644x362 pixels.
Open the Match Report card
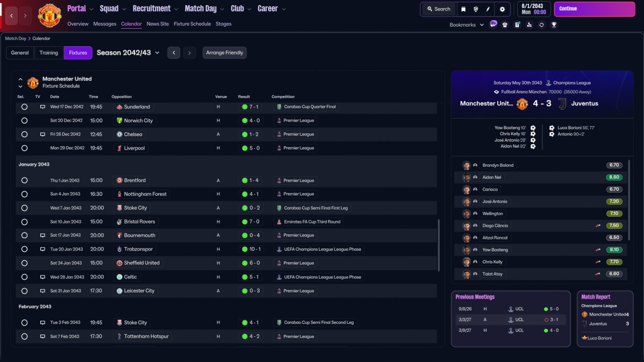[605, 318]
